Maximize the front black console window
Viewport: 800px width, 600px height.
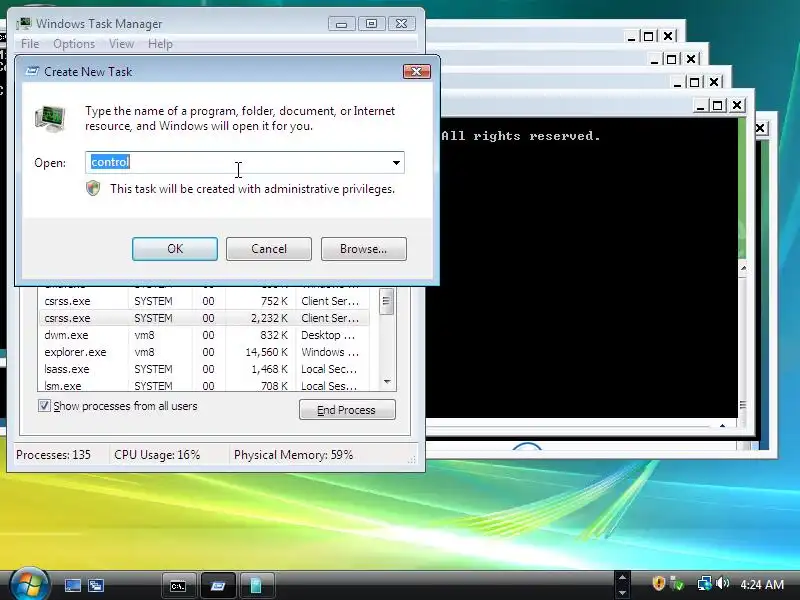[718, 105]
